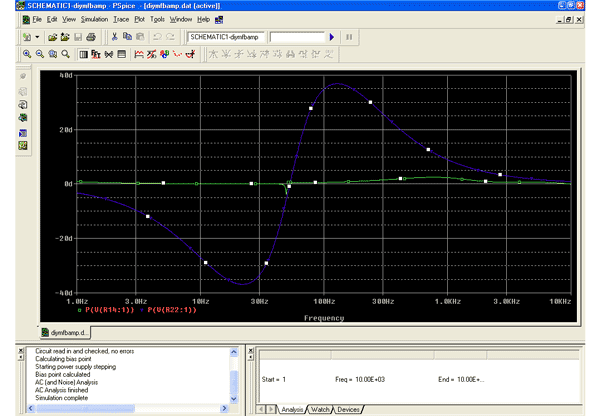This screenshot has height=416, width=600.
Task: Toggle the Log X Axis button
Action: [83, 54]
